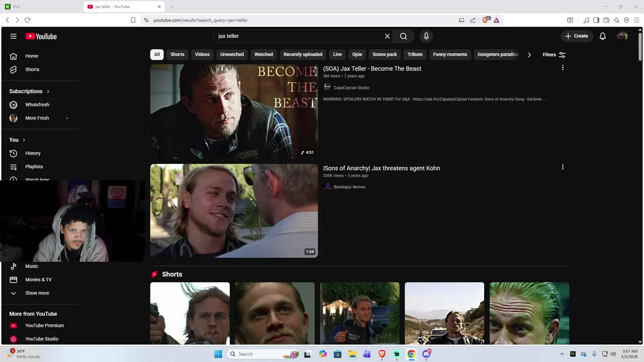Open volume control in system tray
644x362 pixels.
click(x=613, y=354)
